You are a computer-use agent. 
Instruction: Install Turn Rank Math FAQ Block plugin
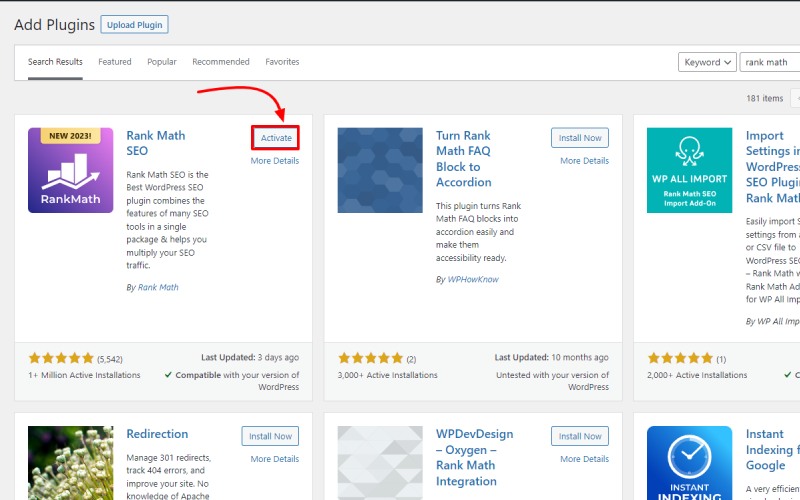tap(580, 138)
